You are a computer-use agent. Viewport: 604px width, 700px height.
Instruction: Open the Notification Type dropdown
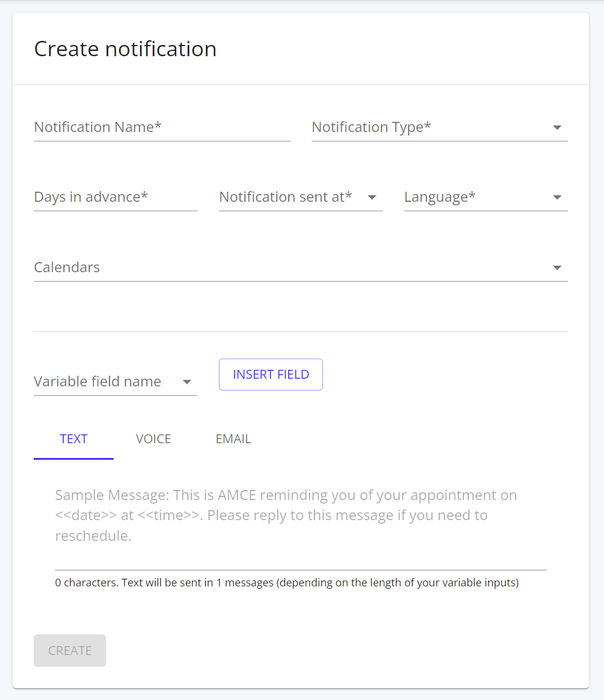click(x=431, y=127)
